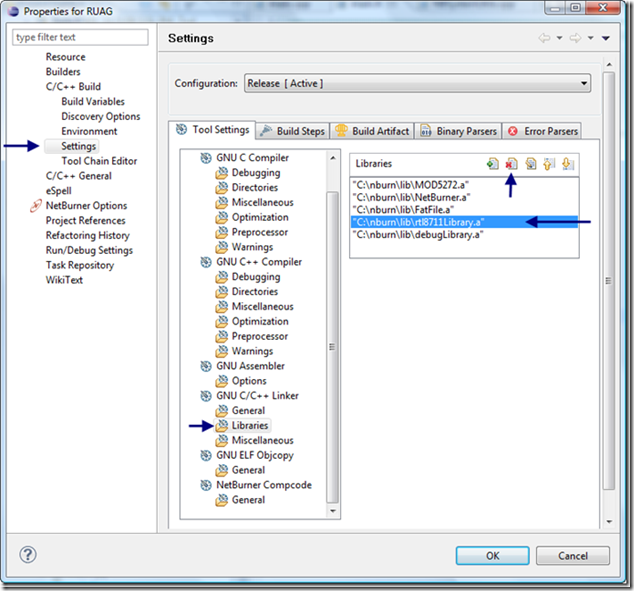Switch to the Binary Parsers tab
The width and height of the screenshot is (634, 591).
[x=458, y=131]
